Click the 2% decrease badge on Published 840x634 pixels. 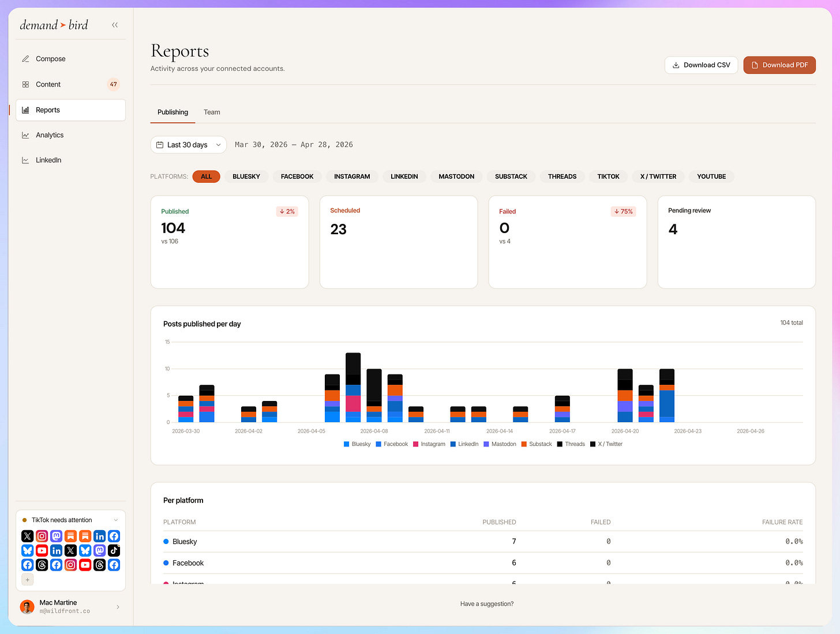point(287,212)
